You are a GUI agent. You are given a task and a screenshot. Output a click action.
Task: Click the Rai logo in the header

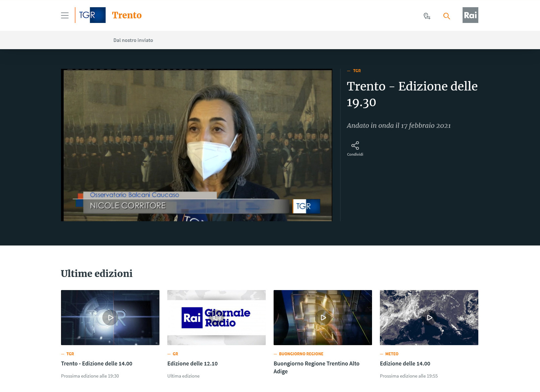click(x=470, y=15)
